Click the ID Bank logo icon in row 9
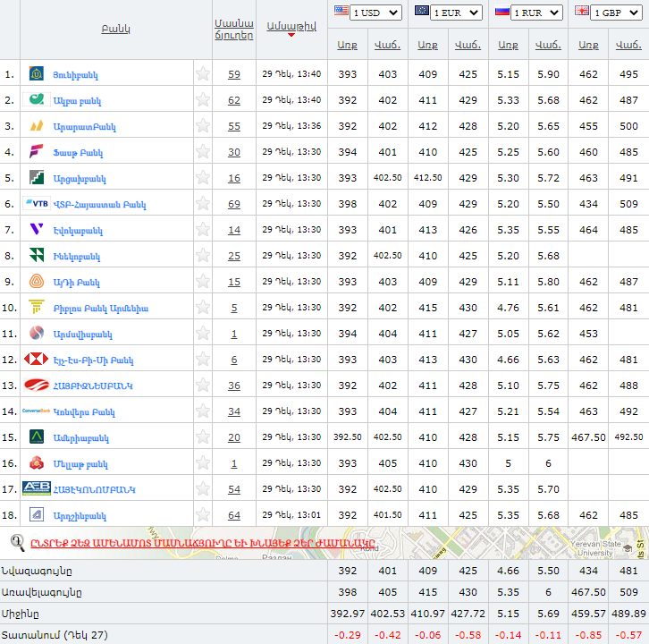 [x=37, y=281]
